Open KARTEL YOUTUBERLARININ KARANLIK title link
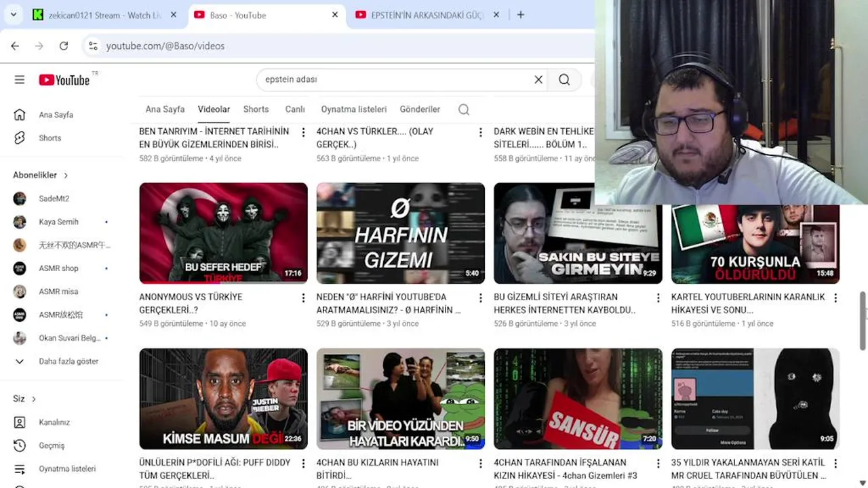This screenshot has height=488, width=868. pos(748,304)
